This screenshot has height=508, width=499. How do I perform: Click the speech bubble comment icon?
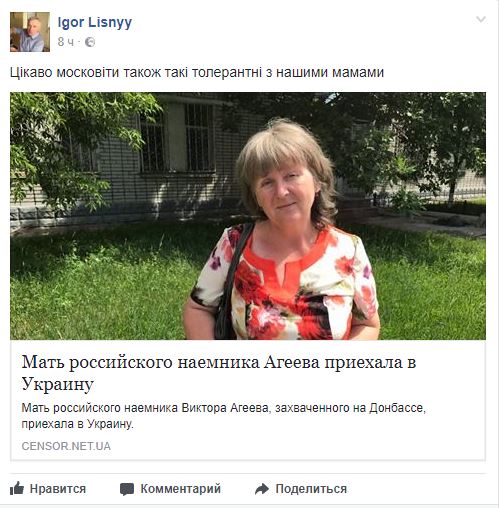pyautogui.click(x=127, y=489)
